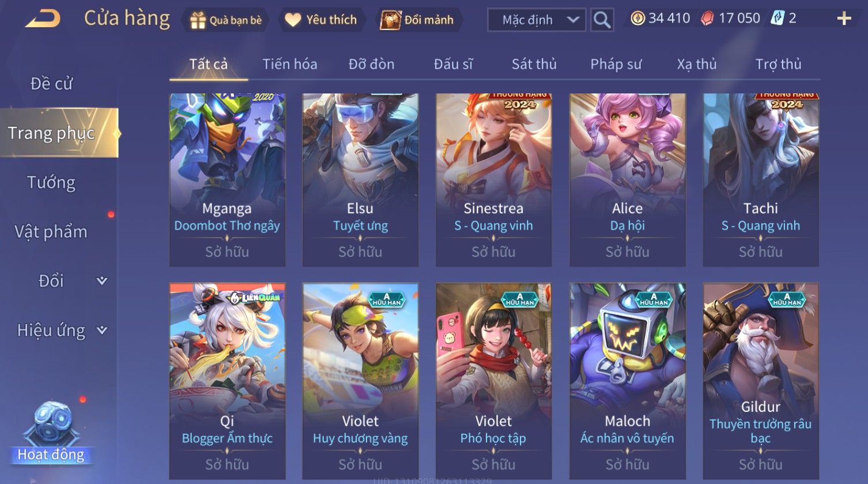Click the gold coin balance icon
The image size is (868, 484).
637,18
